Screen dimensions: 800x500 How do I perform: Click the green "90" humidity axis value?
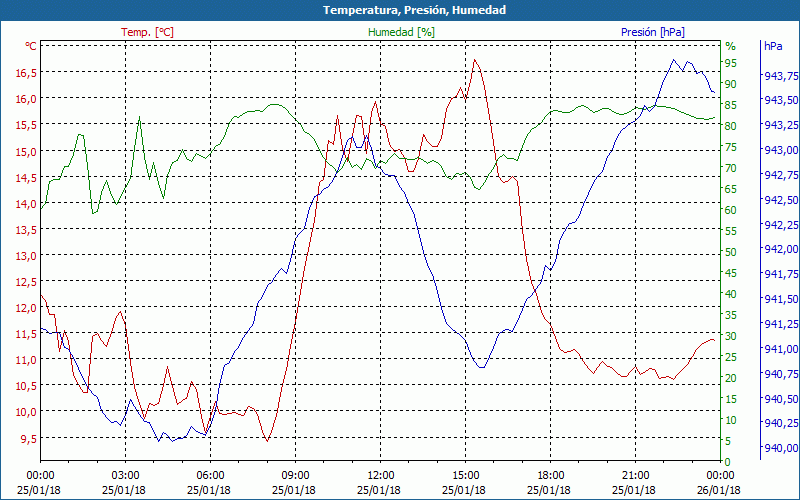[731, 84]
